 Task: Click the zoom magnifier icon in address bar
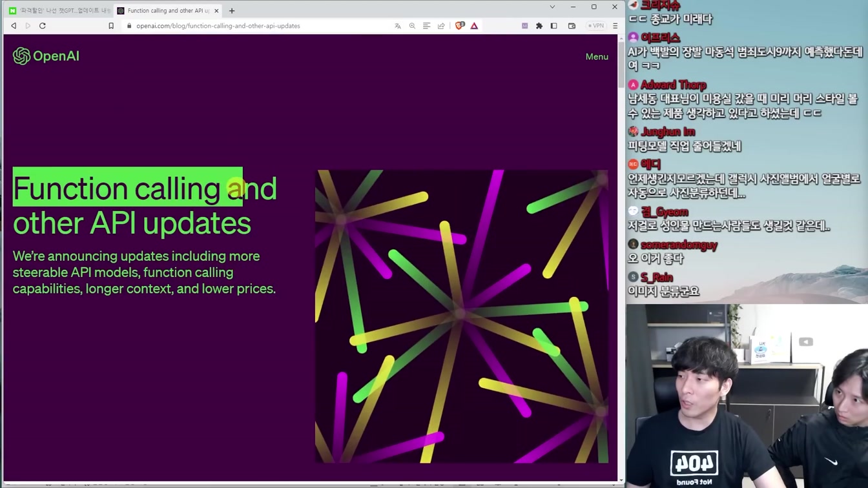(x=412, y=26)
